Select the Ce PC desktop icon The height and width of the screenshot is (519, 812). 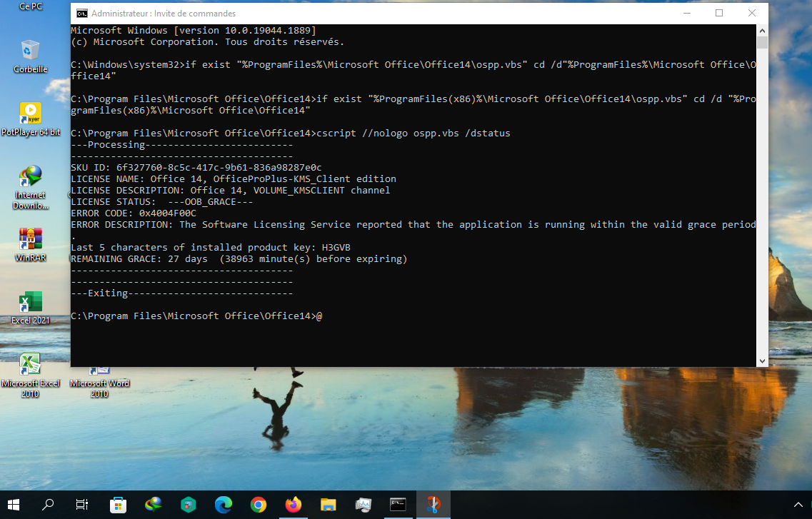(31, 6)
